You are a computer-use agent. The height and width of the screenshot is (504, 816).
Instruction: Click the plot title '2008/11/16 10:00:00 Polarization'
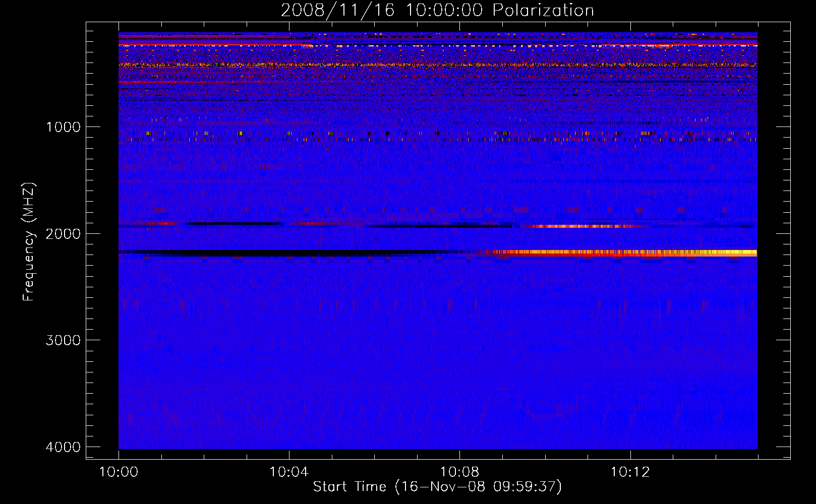pos(437,10)
